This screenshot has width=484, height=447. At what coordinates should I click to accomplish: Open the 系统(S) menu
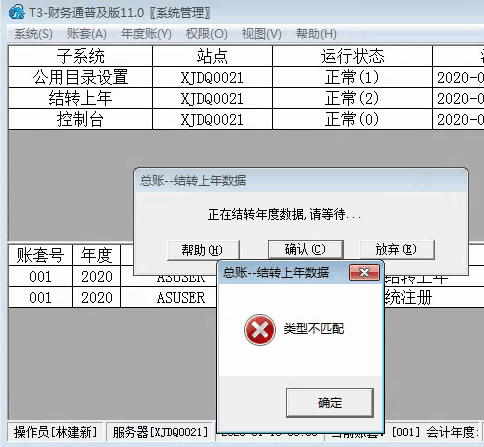coord(34,34)
